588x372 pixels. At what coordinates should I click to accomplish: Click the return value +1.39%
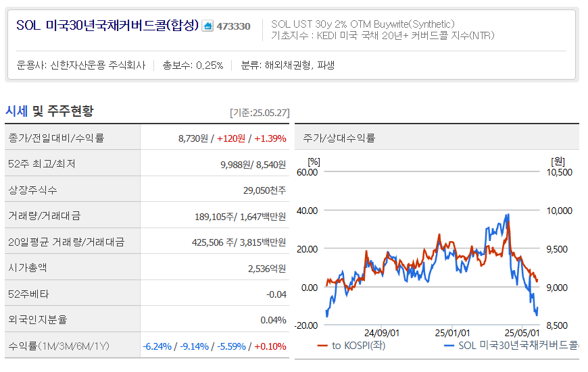[x=270, y=138]
